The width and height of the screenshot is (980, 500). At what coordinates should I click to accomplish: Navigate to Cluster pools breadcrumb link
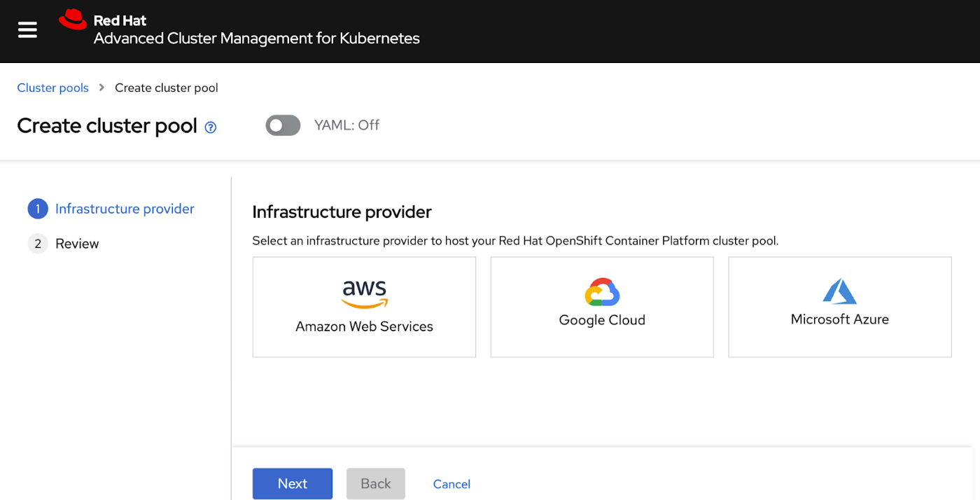pos(52,88)
